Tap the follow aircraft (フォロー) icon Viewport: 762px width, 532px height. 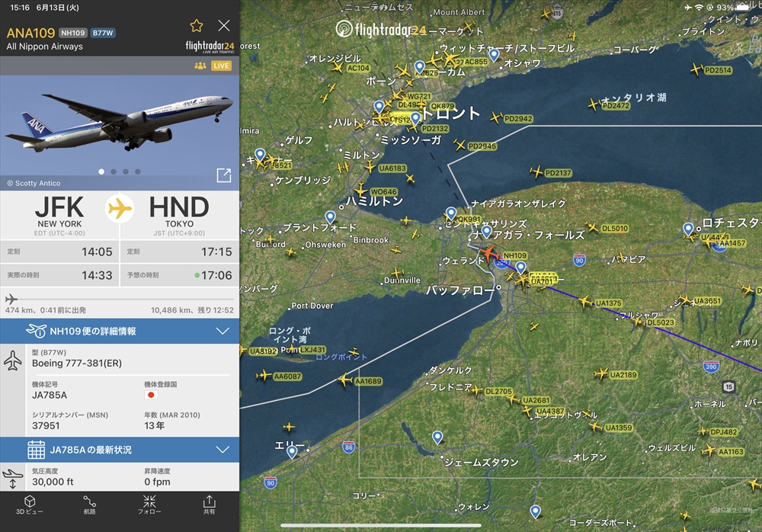coord(149,505)
